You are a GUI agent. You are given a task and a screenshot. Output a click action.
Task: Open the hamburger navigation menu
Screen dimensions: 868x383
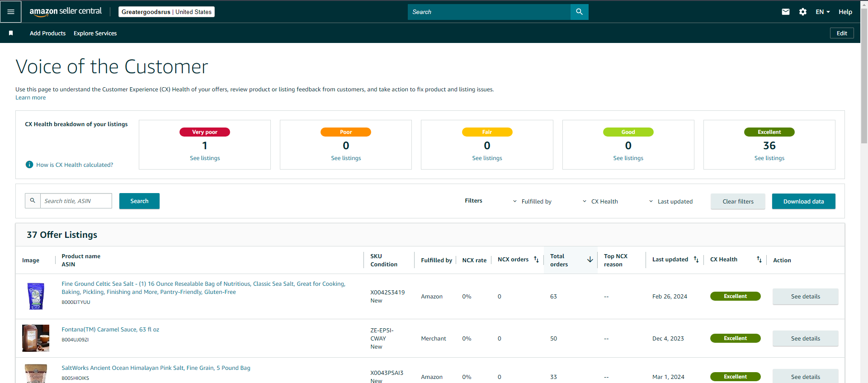point(11,12)
